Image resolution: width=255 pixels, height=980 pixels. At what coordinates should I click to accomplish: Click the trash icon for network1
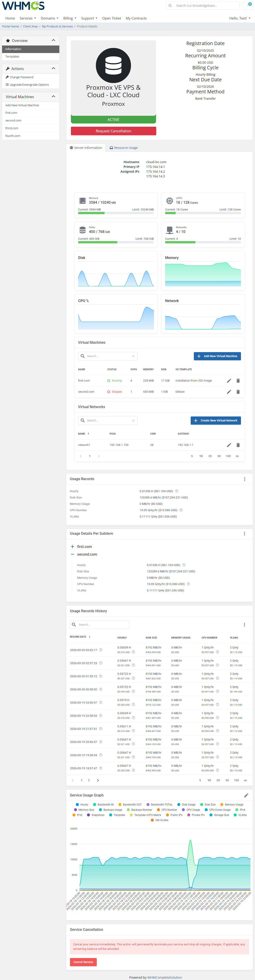(x=238, y=445)
